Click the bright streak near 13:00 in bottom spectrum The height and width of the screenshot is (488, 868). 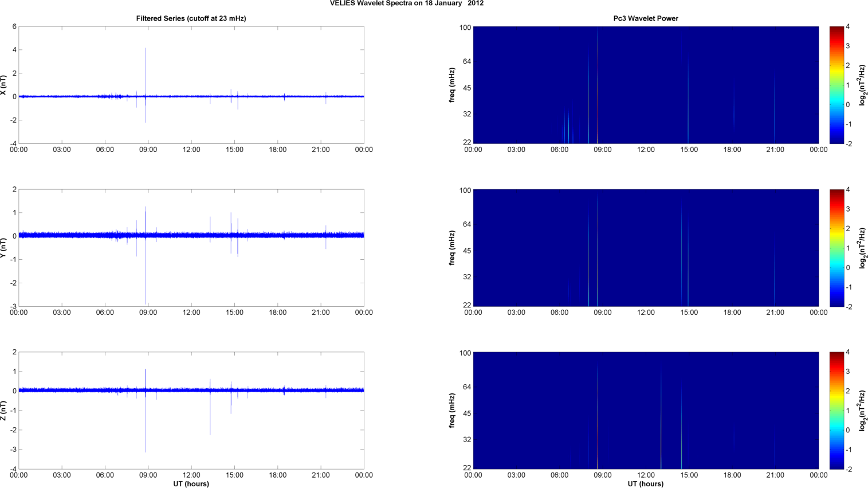point(661,417)
